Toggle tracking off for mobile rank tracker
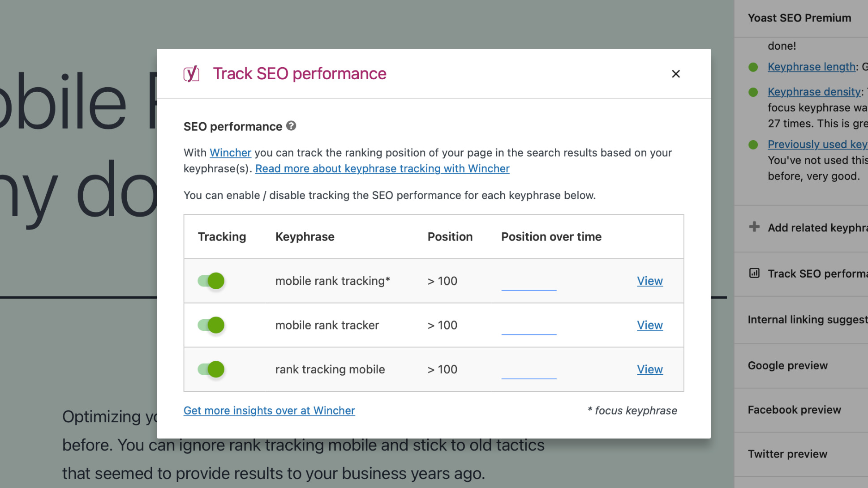Viewport: 868px width, 488px height. pos(211,325)
